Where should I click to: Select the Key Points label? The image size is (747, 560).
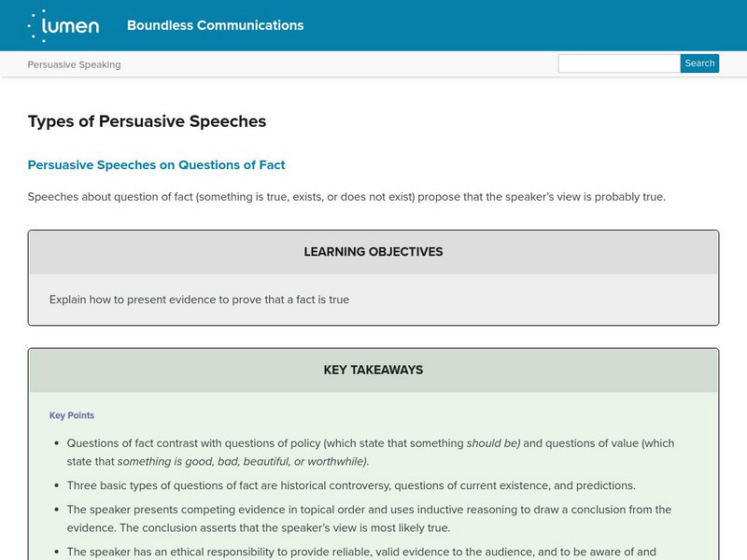point(72,415)
